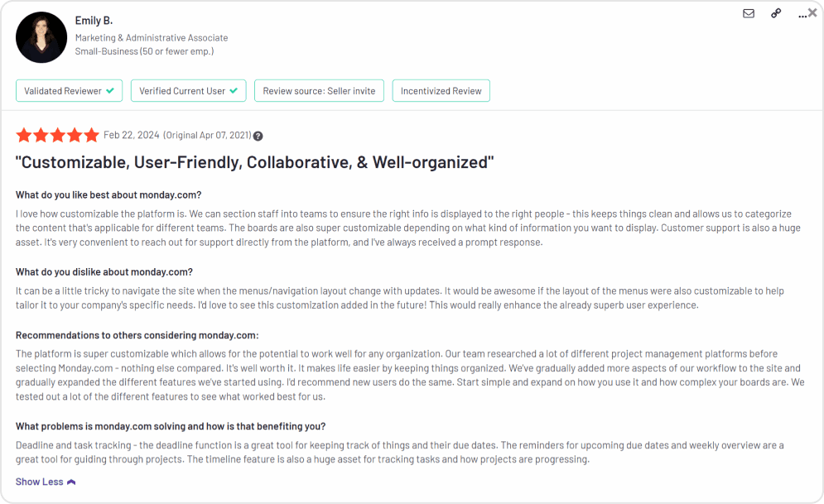Click the chevron icon beside Show Less
Screen dimensions: 824x504
pos(71,482)
